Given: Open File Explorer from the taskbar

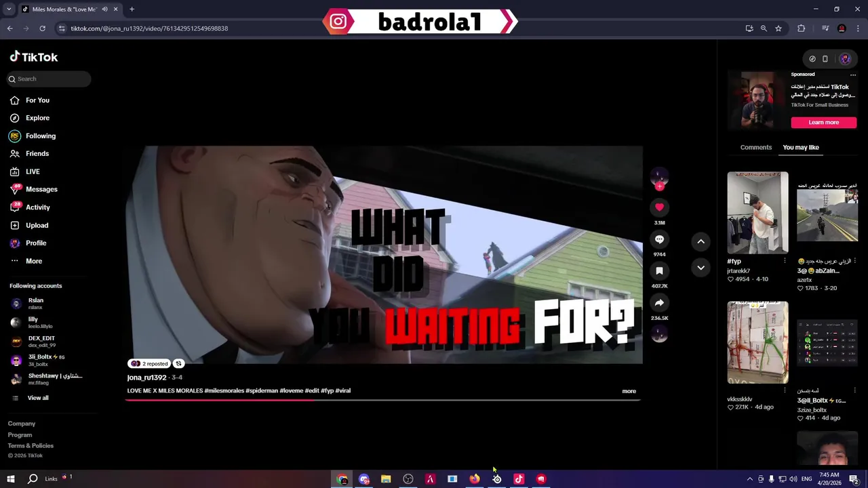Looking at the screenshot, I should point(386,479).
